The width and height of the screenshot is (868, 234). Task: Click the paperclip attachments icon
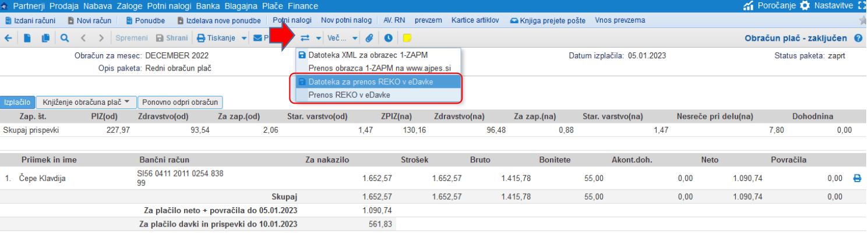(369, 38)
